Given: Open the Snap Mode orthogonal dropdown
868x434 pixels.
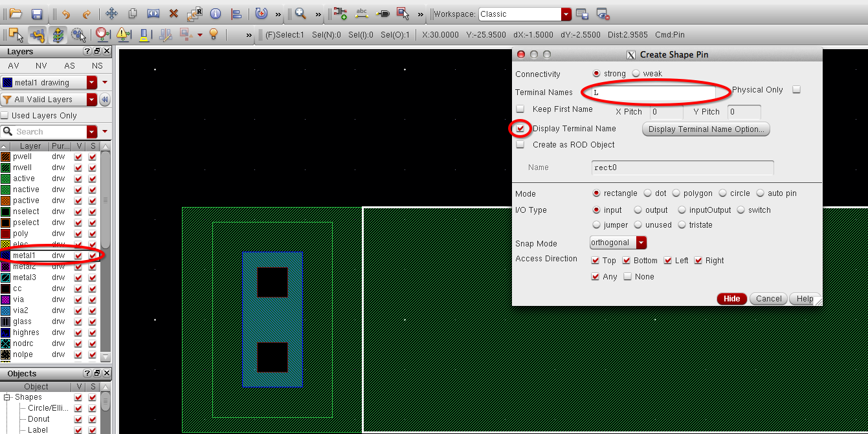Looking at the screenshot, I should (641, 243).
